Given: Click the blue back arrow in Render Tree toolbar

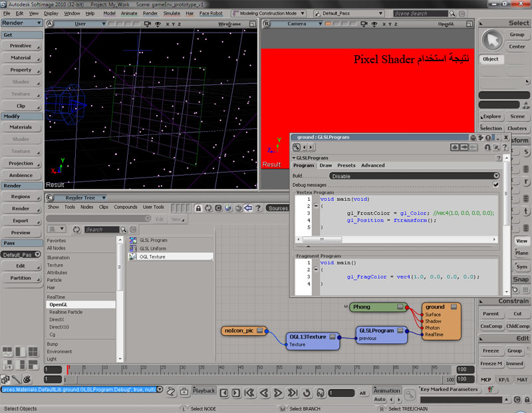Looking at the screenshot, I should [247, 208].
